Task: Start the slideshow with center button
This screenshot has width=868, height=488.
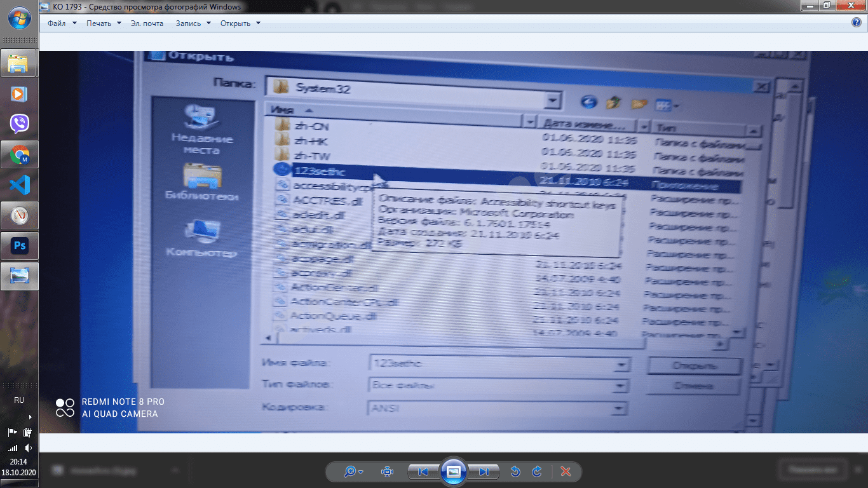Action: 454,471
